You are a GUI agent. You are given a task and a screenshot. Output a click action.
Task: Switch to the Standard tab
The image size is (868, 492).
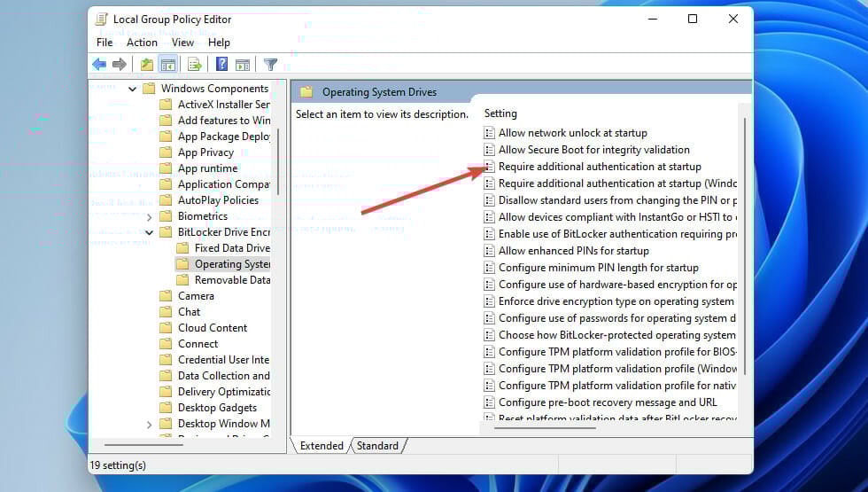(377, 445)
